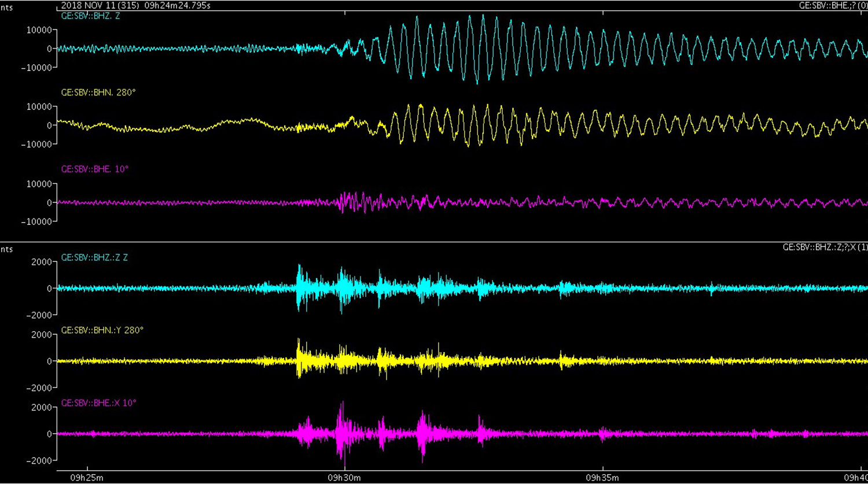The width and height of the screenshot is (868, 484).
Task: Click the filtered GE:SBV::BHE.:X 10° label
Action: point(99,403)
